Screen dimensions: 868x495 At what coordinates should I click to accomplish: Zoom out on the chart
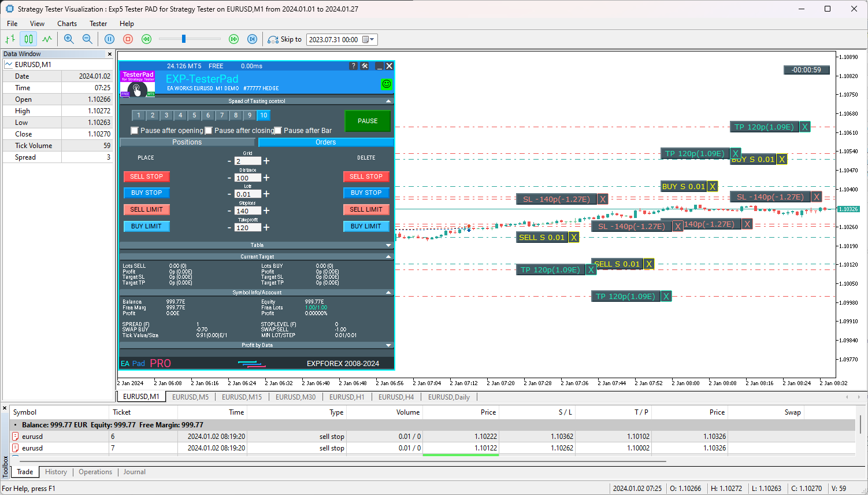pos(87,39)
